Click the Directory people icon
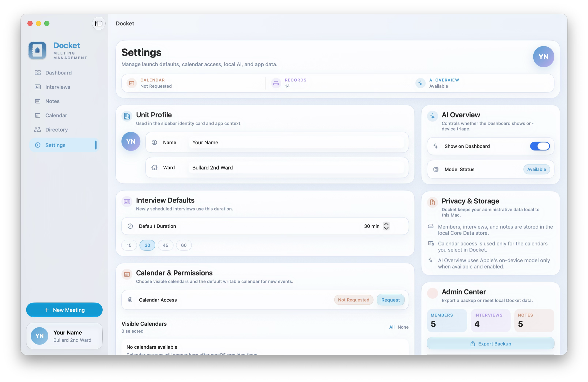The image size is (588, 382). [37, 129]
